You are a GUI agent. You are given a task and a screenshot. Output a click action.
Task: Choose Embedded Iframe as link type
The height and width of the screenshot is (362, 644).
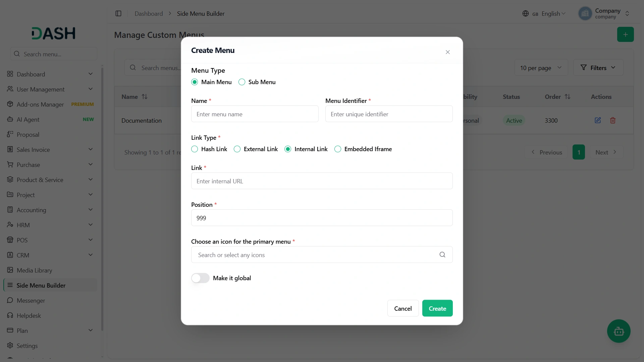tap(338, 149)
